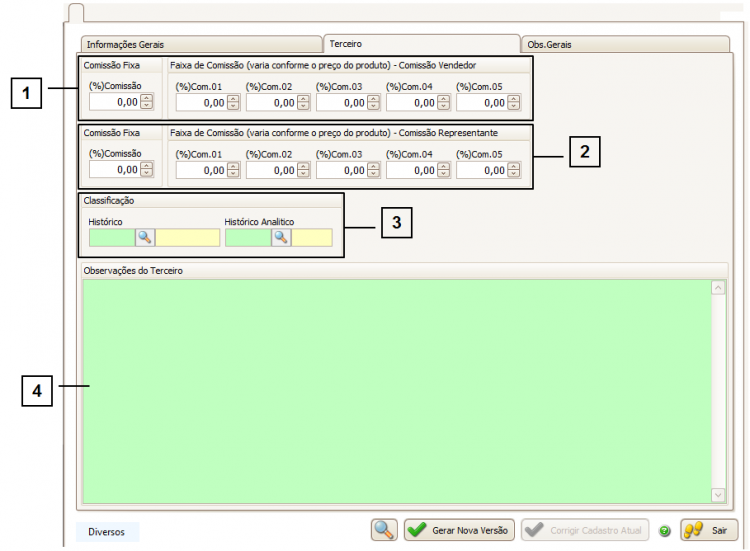Select the Terceiro tab
The image size is (750, 551).
tap(420, 44)
